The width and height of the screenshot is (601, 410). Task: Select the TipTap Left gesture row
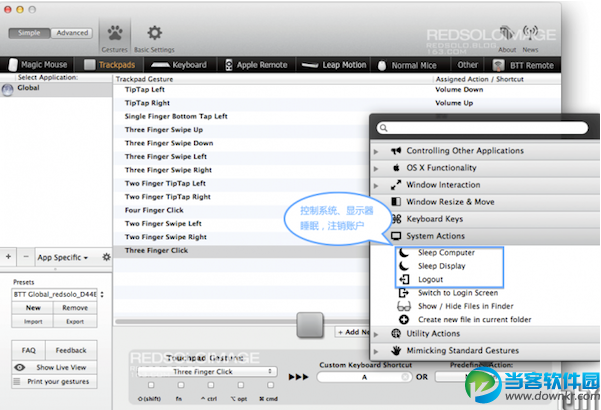(337, 90)
